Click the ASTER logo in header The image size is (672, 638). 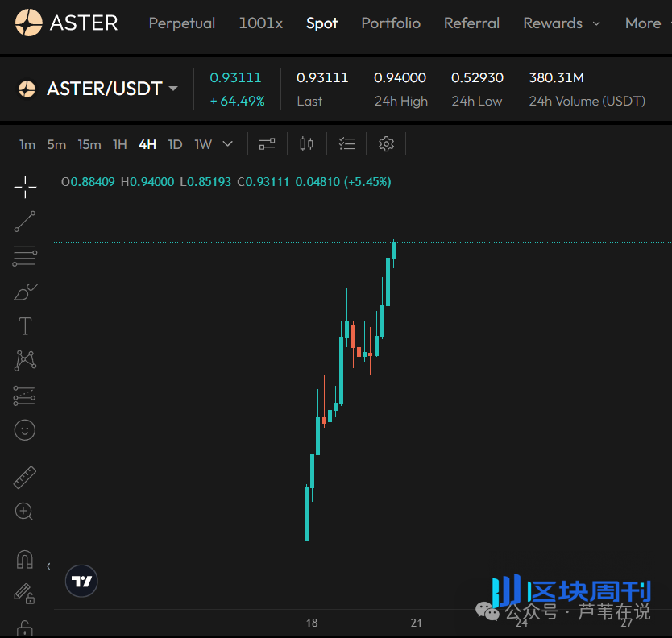point(66,23)
